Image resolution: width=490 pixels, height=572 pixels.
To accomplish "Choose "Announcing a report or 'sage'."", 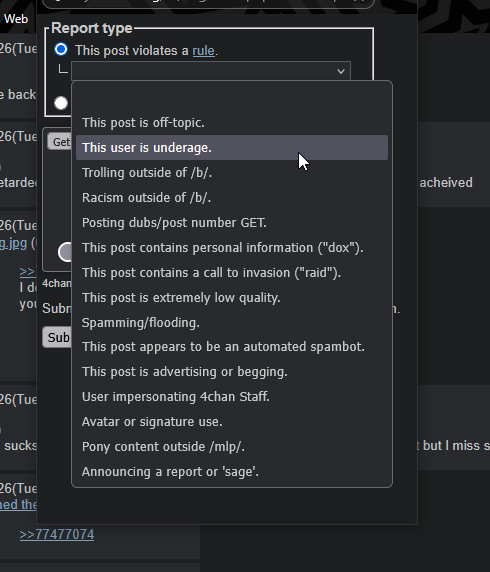I will click(232, 471).
